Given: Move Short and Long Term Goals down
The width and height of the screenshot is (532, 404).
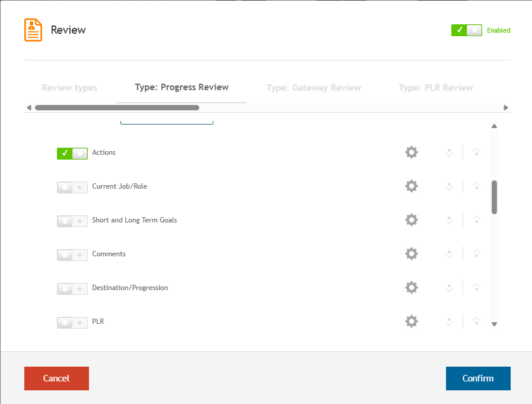Looking at the screenshot, I should [449, 220].
